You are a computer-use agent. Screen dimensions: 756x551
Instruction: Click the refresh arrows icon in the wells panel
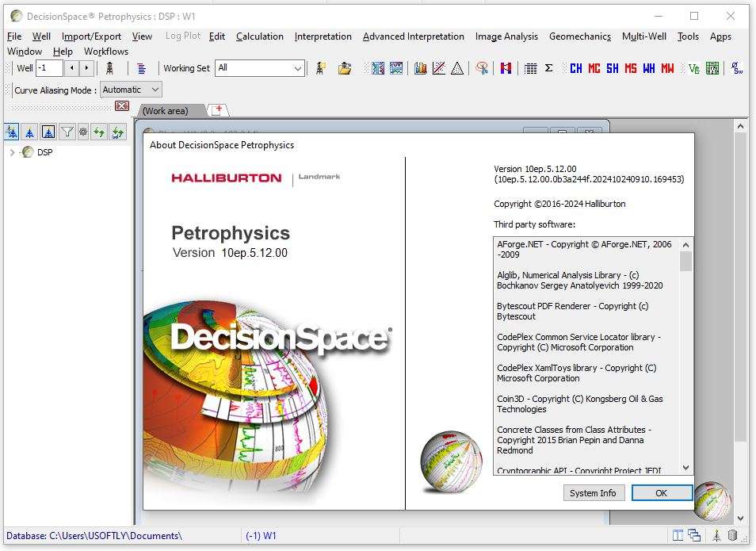tap(99, 132)
